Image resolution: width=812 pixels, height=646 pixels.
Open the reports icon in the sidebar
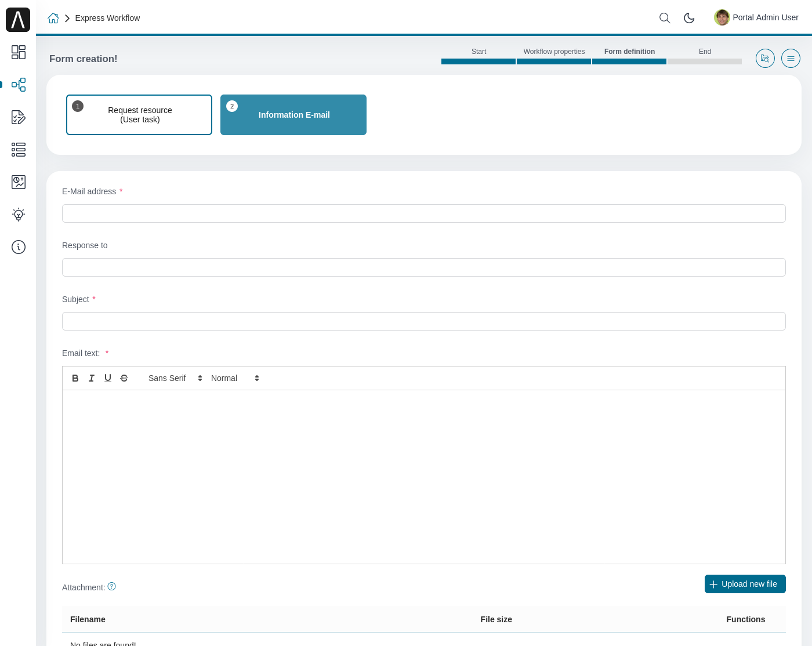click(19, 182)
